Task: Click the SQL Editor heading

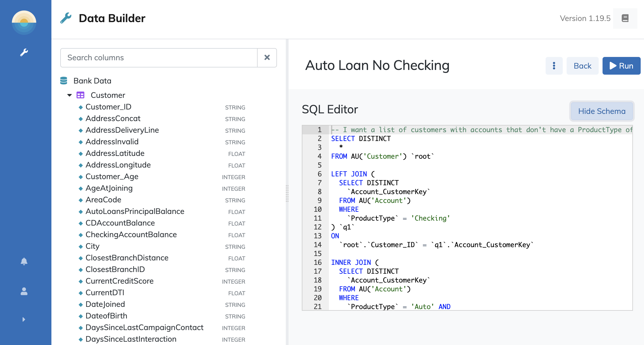Action: click(x=330, y=109)
